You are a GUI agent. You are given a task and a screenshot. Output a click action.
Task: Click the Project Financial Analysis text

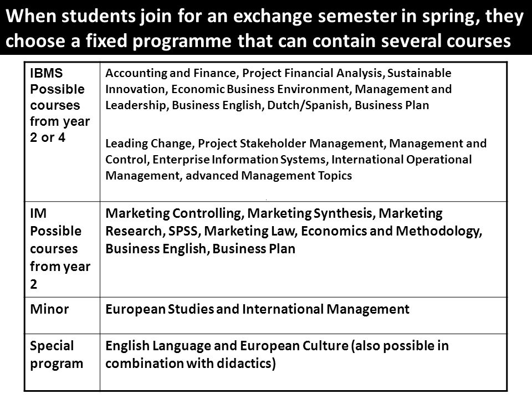pyautogui.click(x=312, y=73)
